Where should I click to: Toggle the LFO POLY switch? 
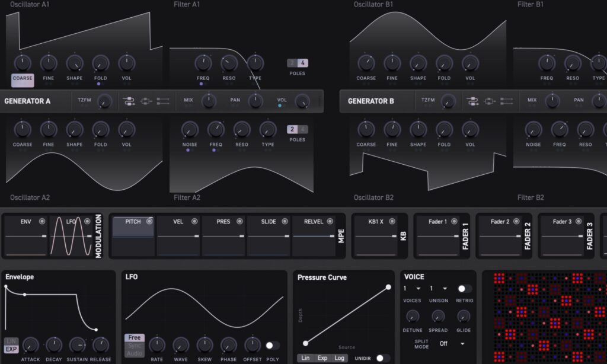click(x=272, y=345)
